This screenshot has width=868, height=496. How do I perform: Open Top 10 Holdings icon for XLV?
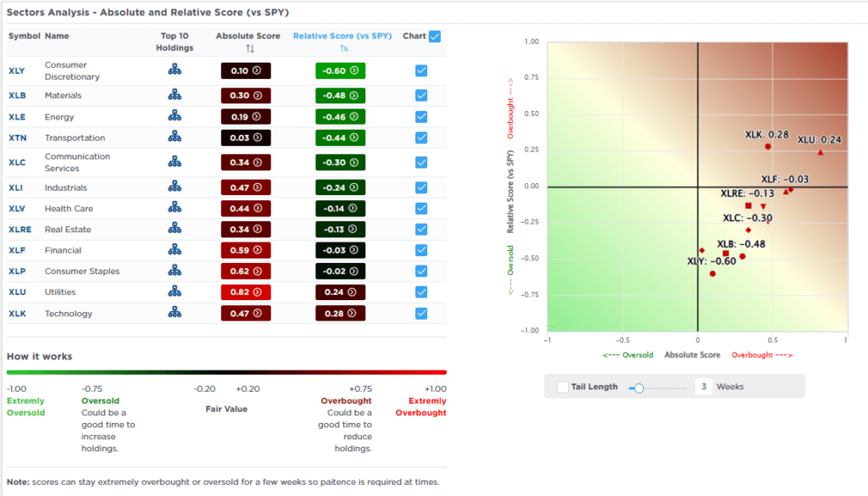[x=175, y=207]
